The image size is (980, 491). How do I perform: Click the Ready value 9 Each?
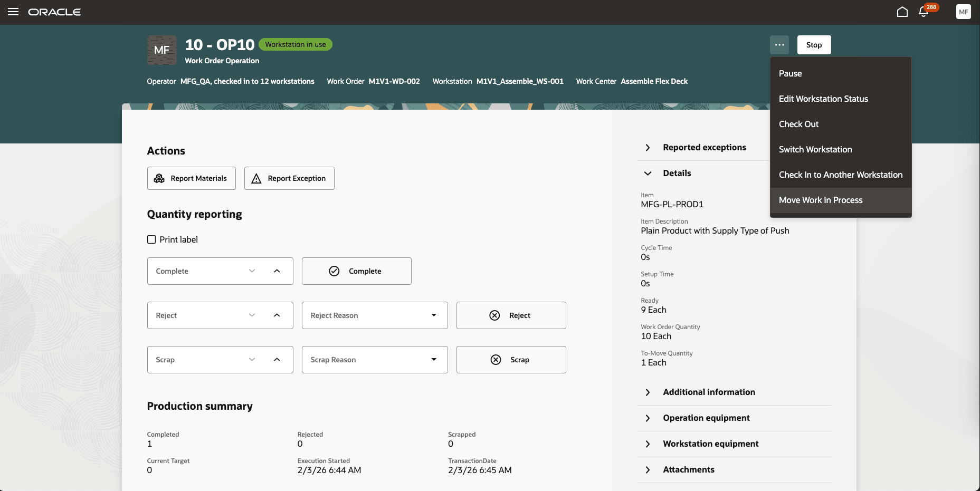click(x=653, y=310)
